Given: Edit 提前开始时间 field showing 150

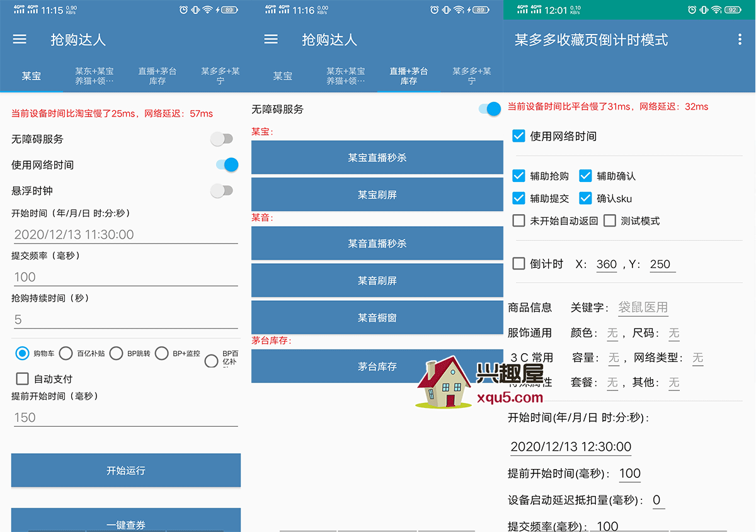Looking at the screenshot, I should [126, 417].
